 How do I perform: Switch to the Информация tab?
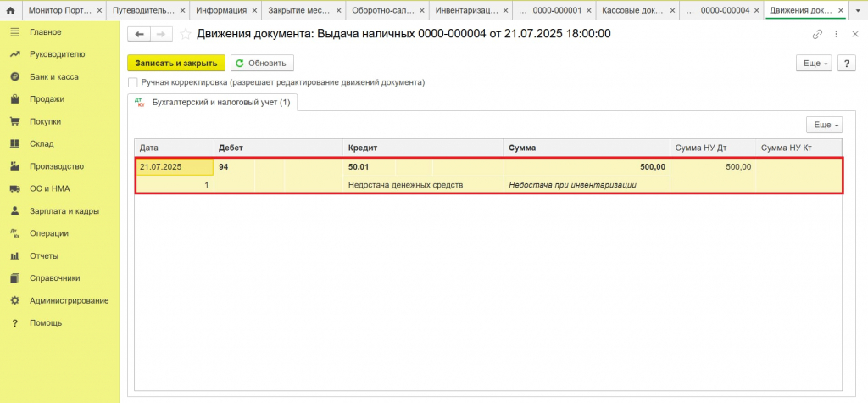[x=221, y=10]
